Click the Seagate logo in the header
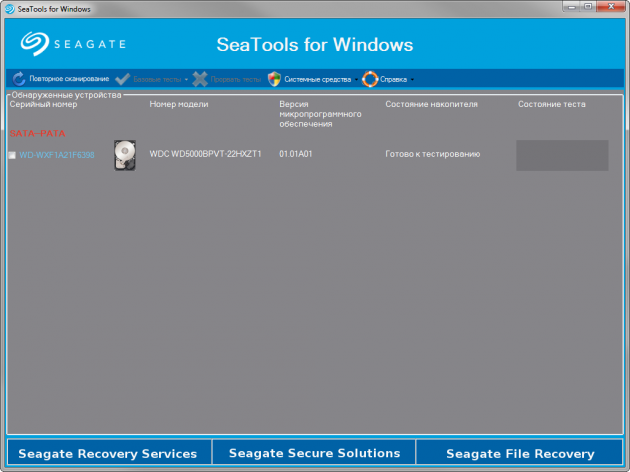Screen dimensions: 630x472 pos(74,44)
